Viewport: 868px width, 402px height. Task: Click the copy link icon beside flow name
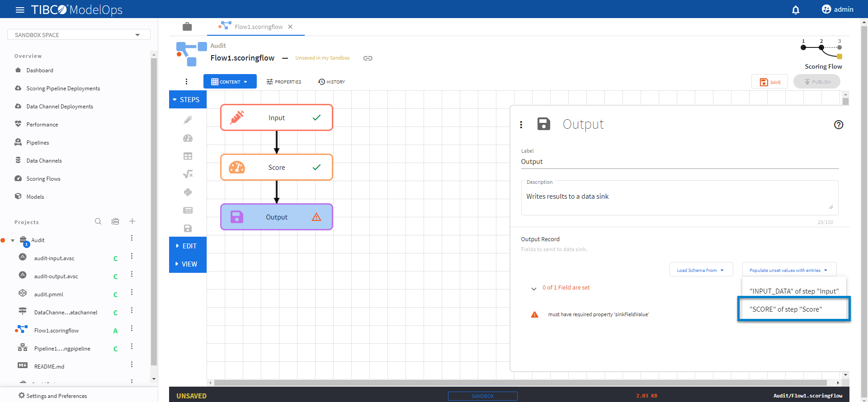368,58
